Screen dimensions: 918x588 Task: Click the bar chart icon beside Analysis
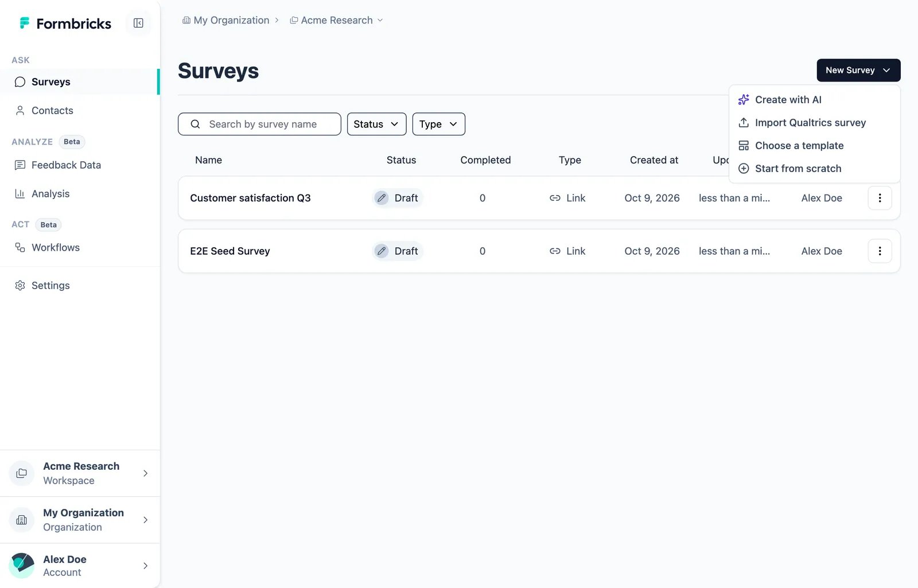[x=20, y=194]
